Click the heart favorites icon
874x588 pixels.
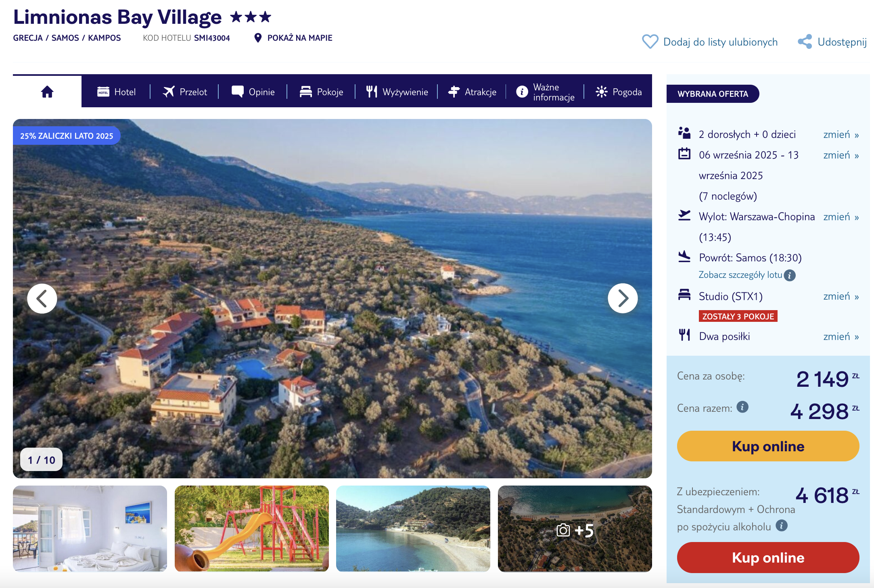(x=650, y=42)
